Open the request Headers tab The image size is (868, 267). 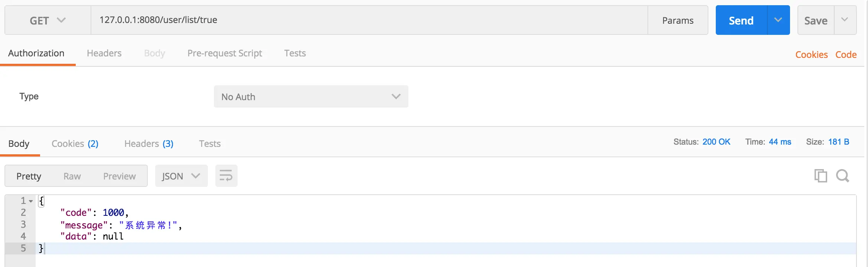coord(104,53)
